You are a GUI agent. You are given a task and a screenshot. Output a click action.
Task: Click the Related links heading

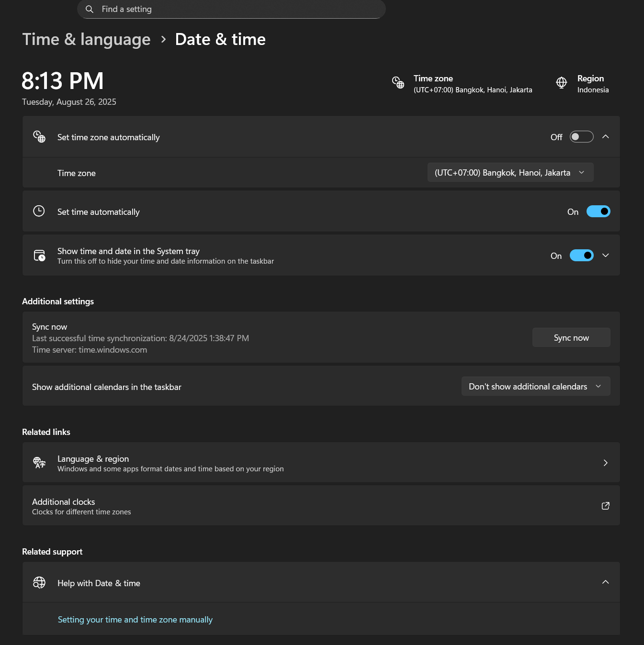[x=46, y=432]
